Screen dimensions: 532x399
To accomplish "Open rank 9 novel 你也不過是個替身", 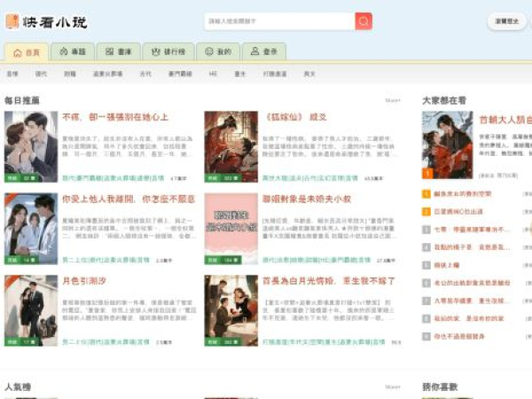I will pos(459,336).
